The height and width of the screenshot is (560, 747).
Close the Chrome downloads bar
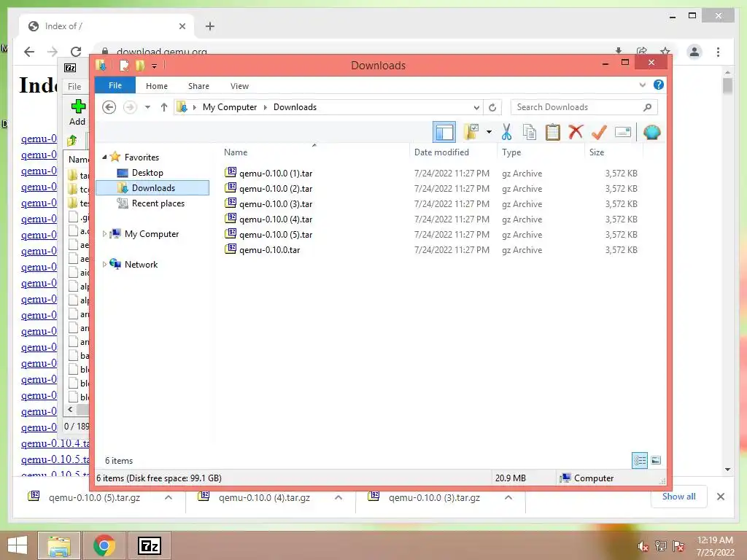click(x=720, y=497)
